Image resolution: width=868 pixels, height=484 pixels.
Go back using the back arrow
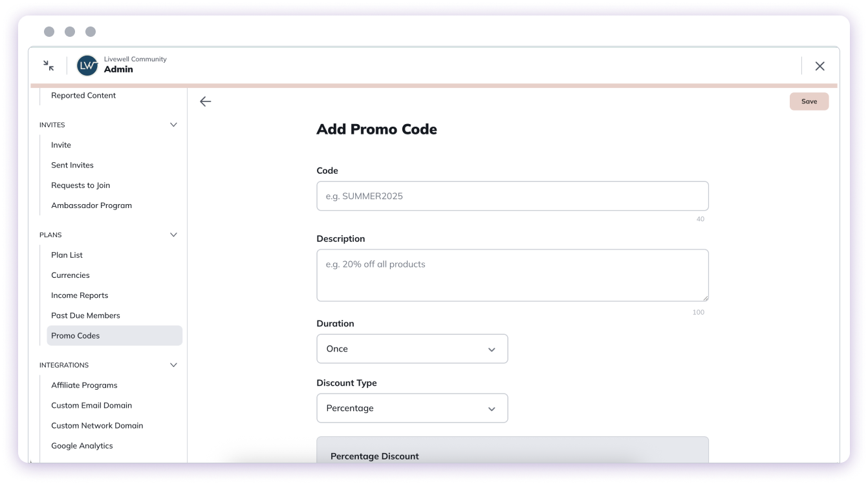click(205, 101)
